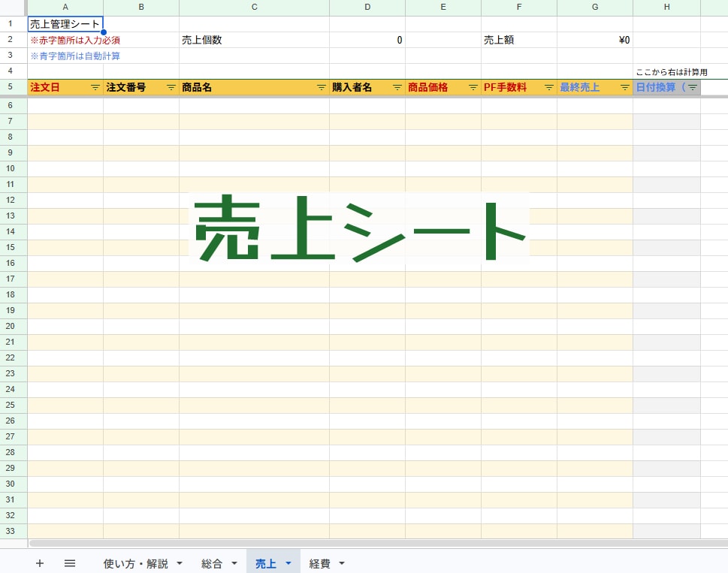Select column C header
Image resolution: width=728 pixels, height=573 pixels.
point(255,8)
